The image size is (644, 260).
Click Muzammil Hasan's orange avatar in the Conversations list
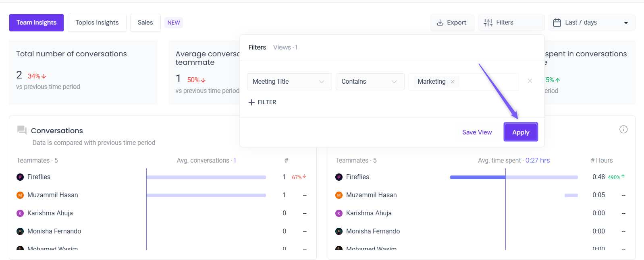[x=20, y=195]
